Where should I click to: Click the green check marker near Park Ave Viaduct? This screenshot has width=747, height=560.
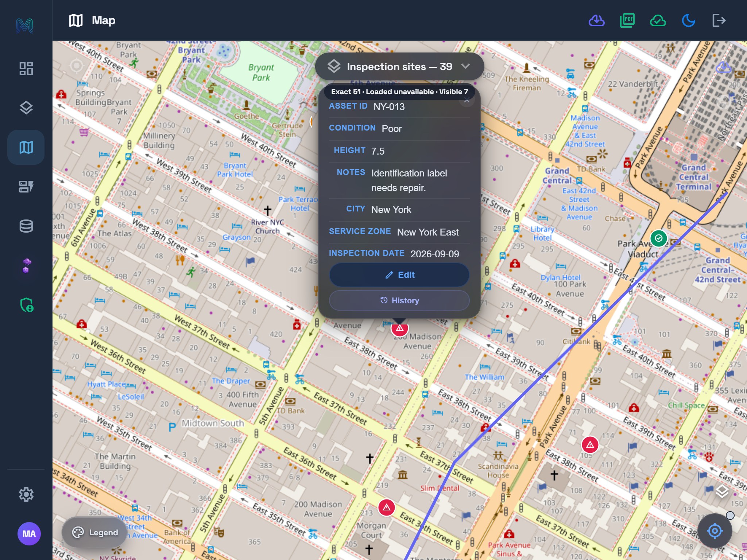(x=659, y=238)
